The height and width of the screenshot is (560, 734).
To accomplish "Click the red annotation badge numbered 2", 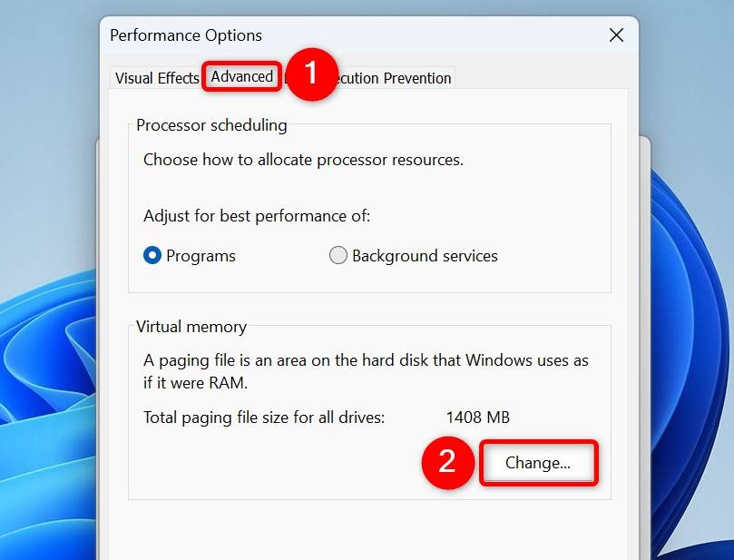I will pyautogui.click(x=448, y=463).
